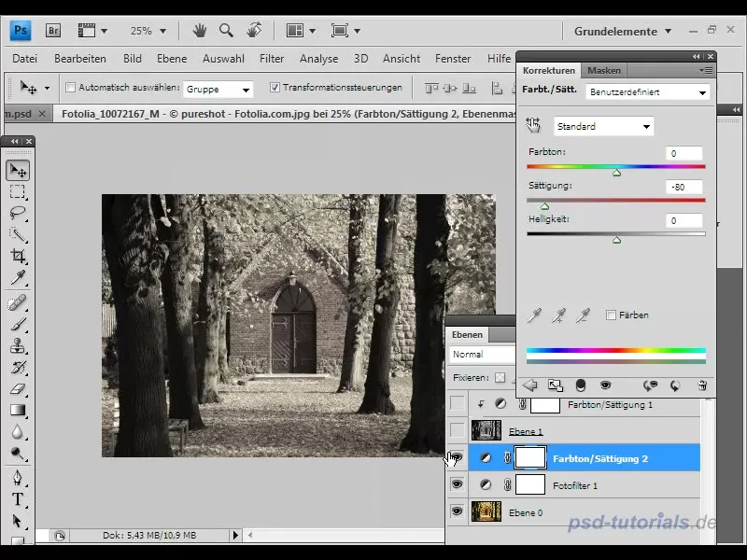Click the Farbton slider handle
The image size is (747, 560).
pyautogui.click(x=616, y=173)
